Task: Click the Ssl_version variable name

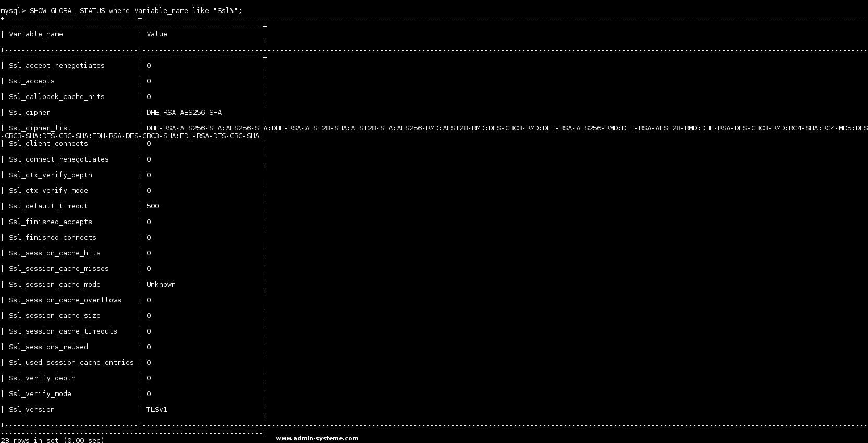Action: point(32,409)
